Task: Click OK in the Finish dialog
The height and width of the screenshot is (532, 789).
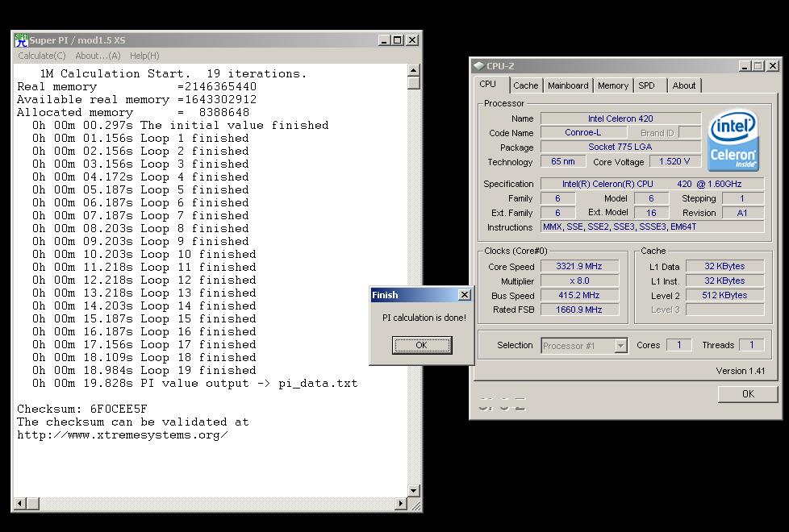Action: pos(422,345)
